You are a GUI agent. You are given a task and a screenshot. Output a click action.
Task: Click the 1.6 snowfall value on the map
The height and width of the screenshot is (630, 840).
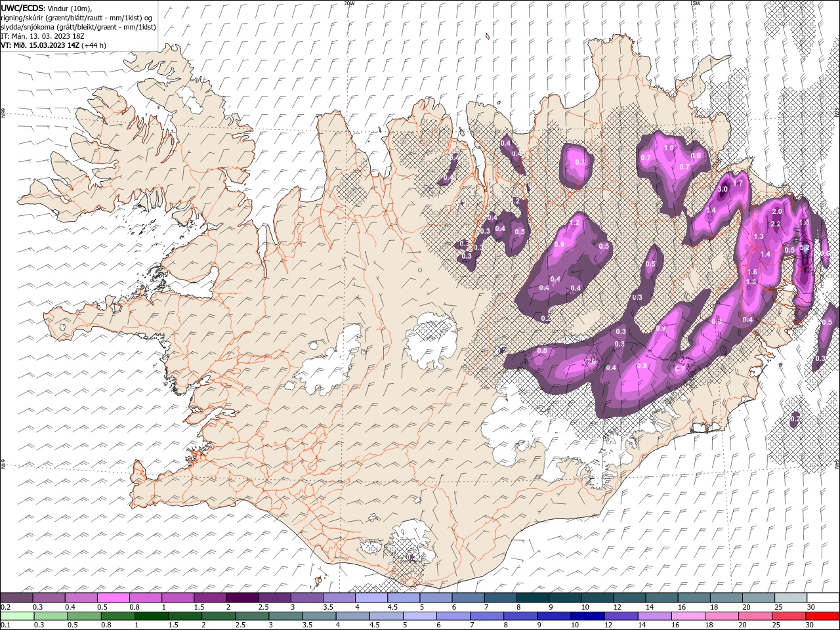click(753, 272)
